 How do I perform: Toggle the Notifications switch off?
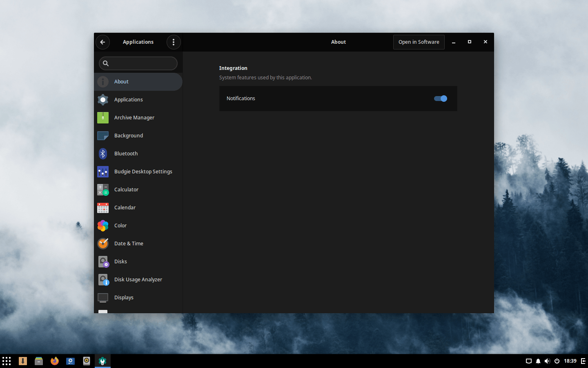tap(441, 99)
